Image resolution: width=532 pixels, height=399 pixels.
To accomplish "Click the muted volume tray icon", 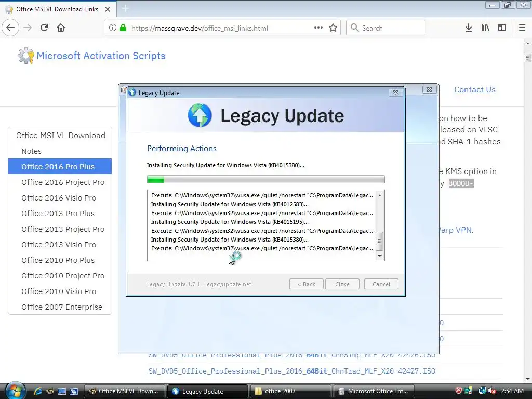I will click(x=492, y=391).
